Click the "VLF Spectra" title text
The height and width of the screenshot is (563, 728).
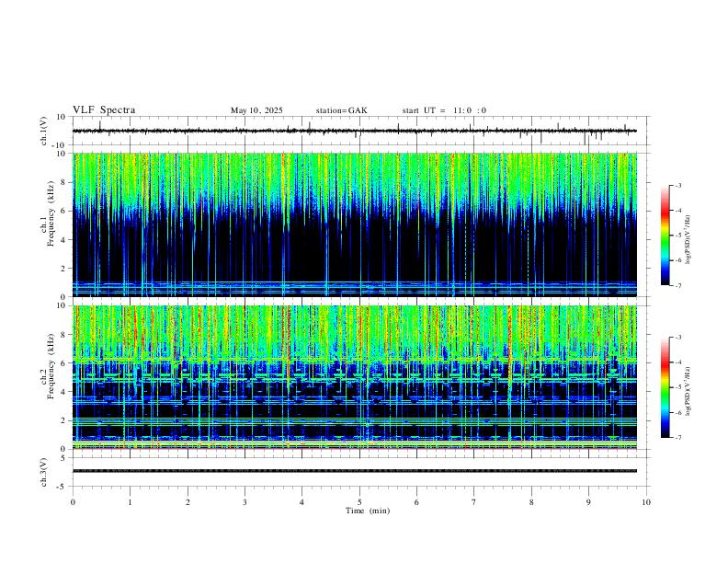pos(104,110)
